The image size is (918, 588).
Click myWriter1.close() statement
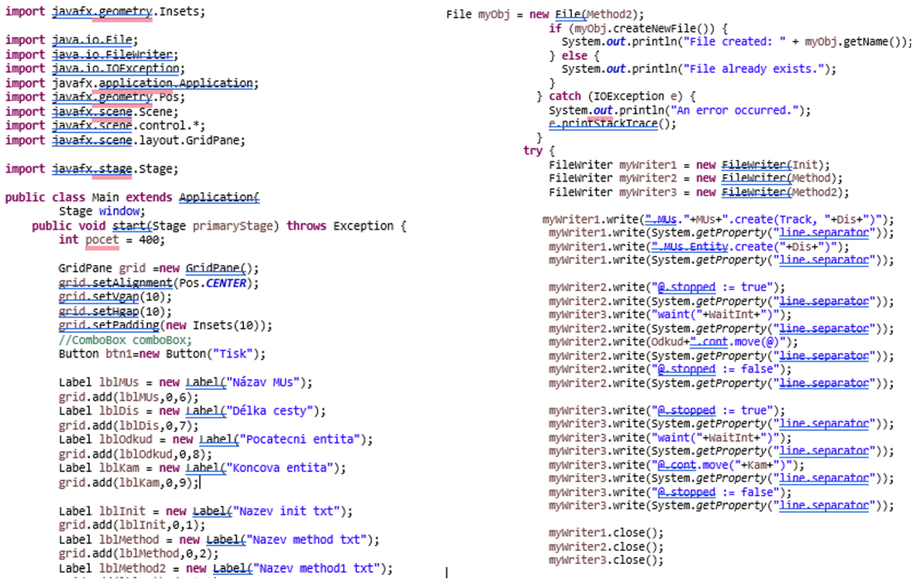click(x=606, y=533)
